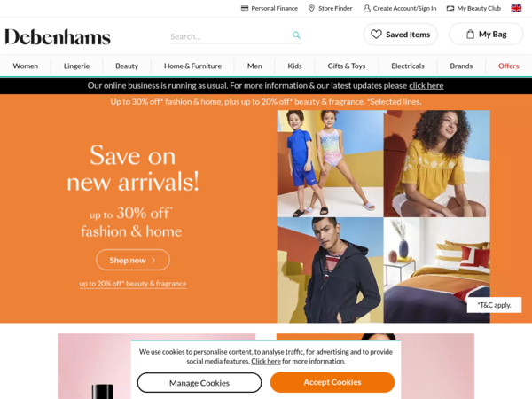The image size is (532, 399).
Task: Click the Store Finder location pin icon
Action: tap(311, 8)
